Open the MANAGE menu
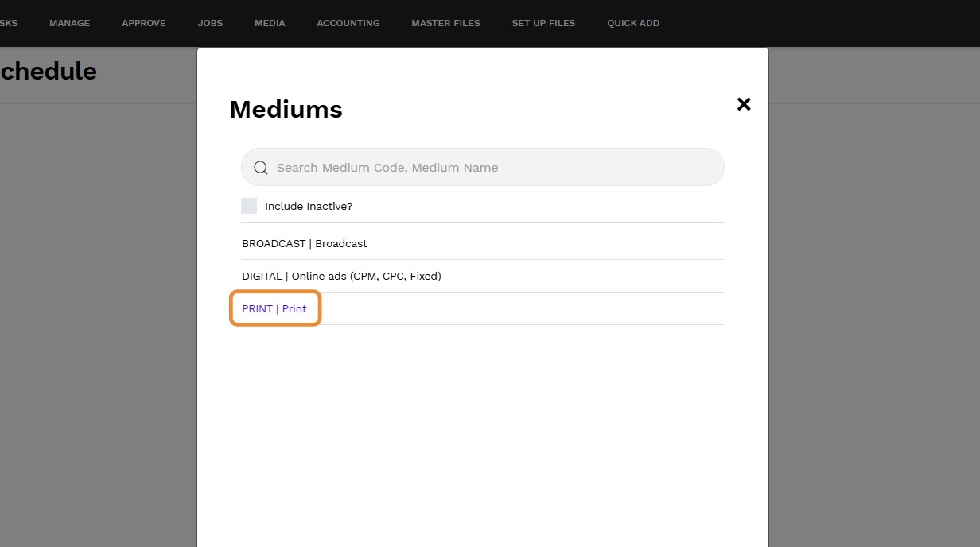This screenshot has height=547, width=980. 69,23
